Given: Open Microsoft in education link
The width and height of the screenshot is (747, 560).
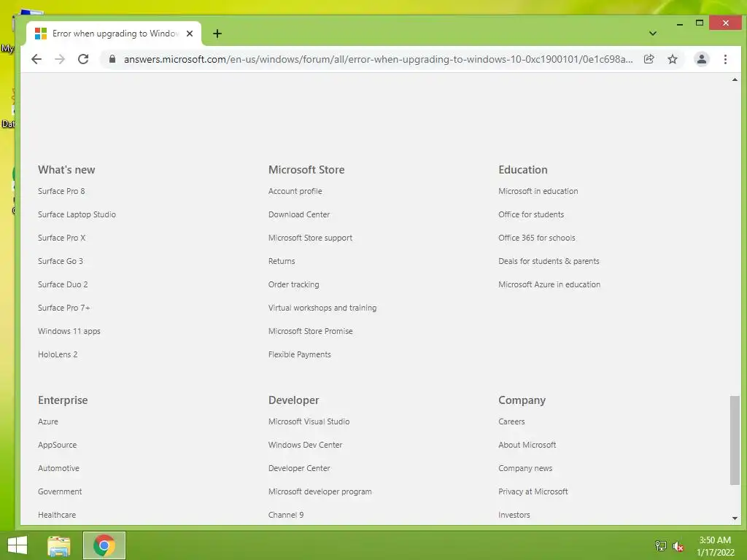Looking at the screenshot, I should click(x=538, y=191).
